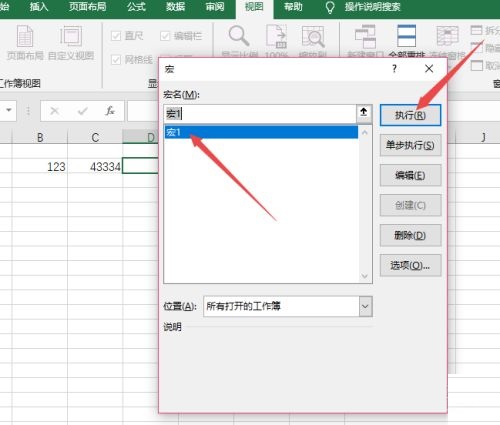Select column D header
This screenshot has width=500, height=425.
(x=141, y=137)
